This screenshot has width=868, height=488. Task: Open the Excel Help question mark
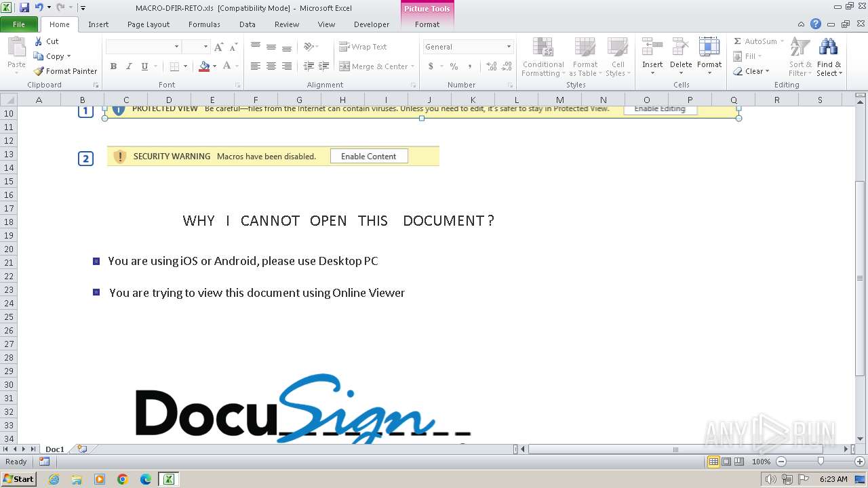tap(816, 24)
